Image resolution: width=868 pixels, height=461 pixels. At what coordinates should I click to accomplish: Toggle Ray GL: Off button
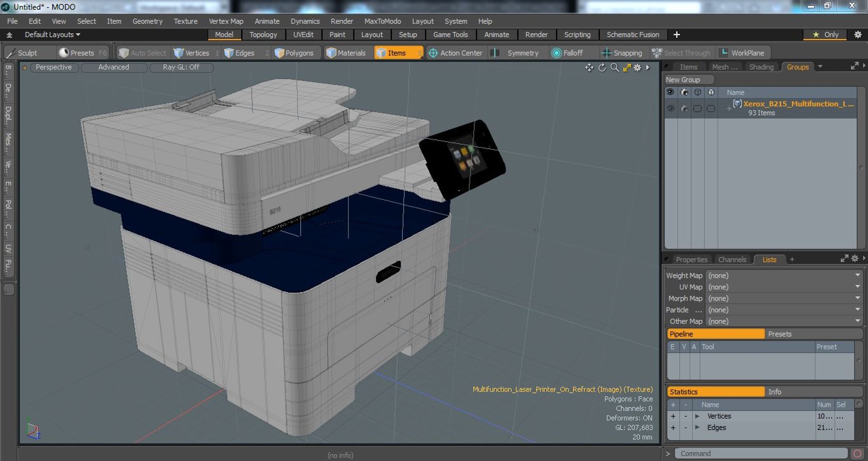181,67
